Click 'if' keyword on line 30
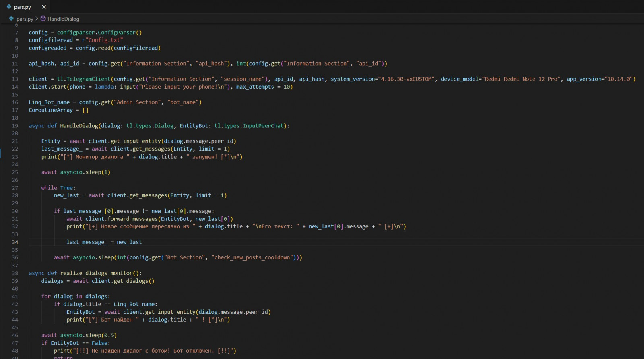This screenshot has width=644, height=359. click(57, 211)
